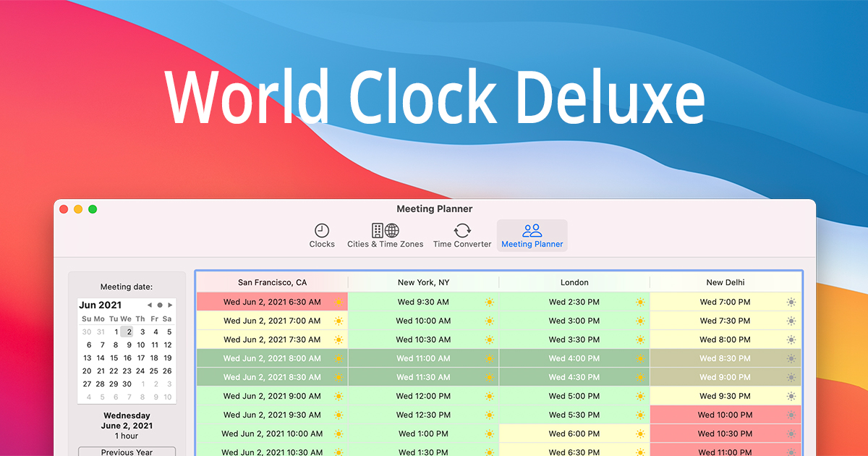Click New Delhi Wed 10:30 PM cell
Image resolution: width=868 pixels, height=456 pixels.
(726, 434)
